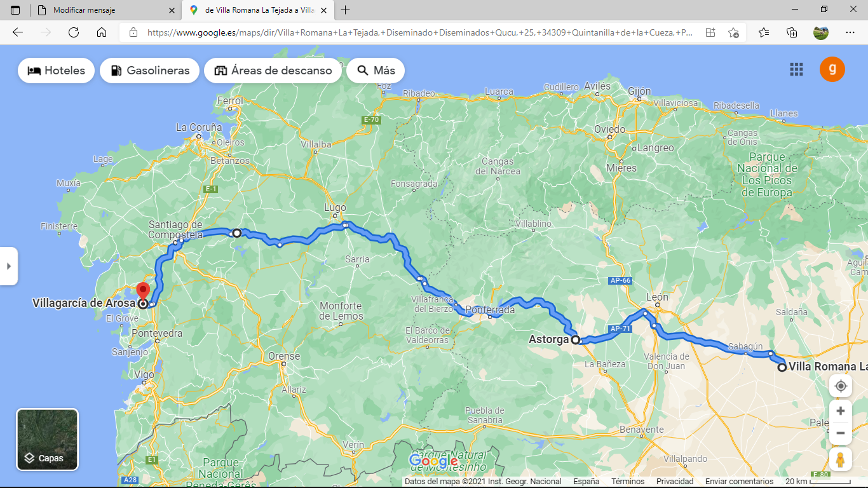
Task: Switch map layers via Capas thumbnail
Action: point(47,439)
